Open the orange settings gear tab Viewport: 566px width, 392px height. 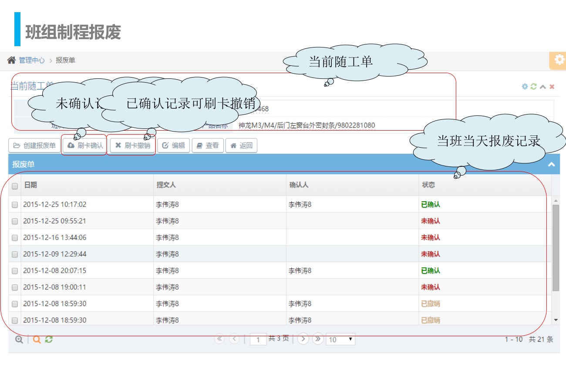click(x=559, y=61)
